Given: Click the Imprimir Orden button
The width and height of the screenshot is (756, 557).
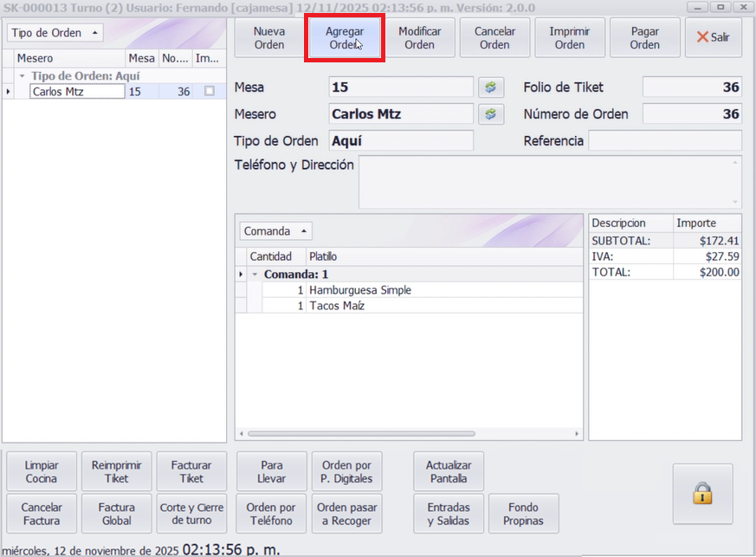Looking at the screenshot, I should (570, 38).
